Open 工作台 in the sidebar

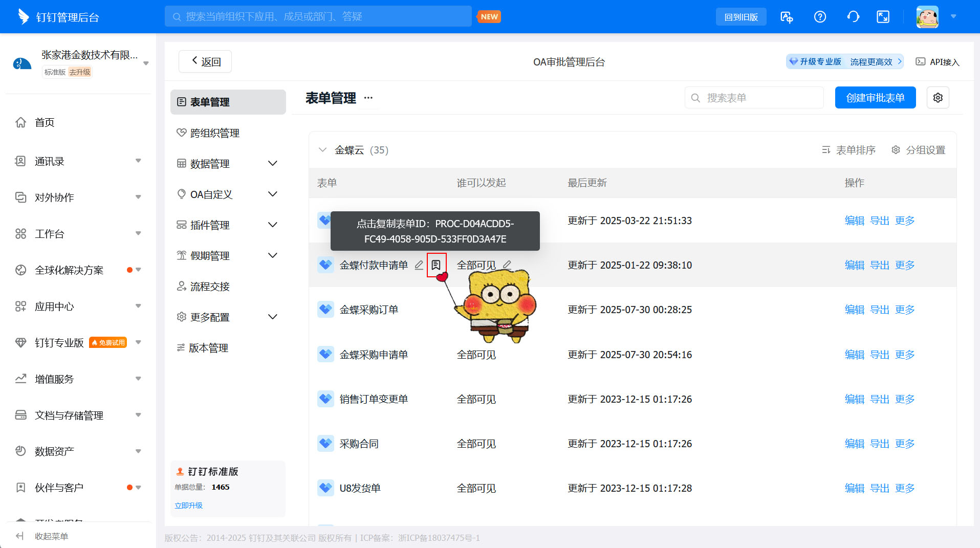[x=49, y=234]
